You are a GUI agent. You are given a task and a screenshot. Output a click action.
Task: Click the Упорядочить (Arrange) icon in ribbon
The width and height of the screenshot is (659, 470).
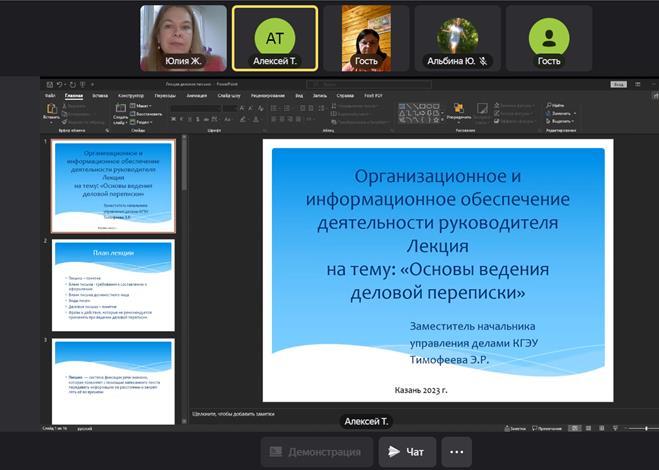click(x=458, y=110)
